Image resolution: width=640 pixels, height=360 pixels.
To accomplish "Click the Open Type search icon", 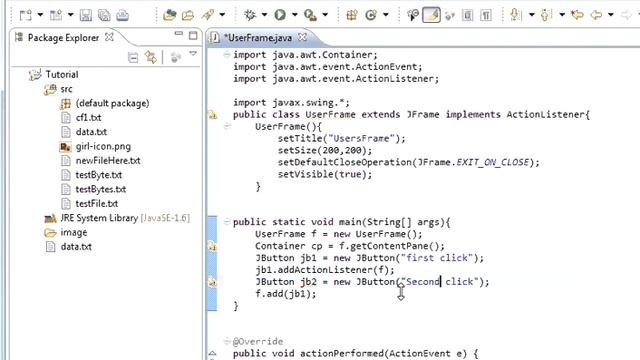I will pyautogui.click(x=413, y=15).
